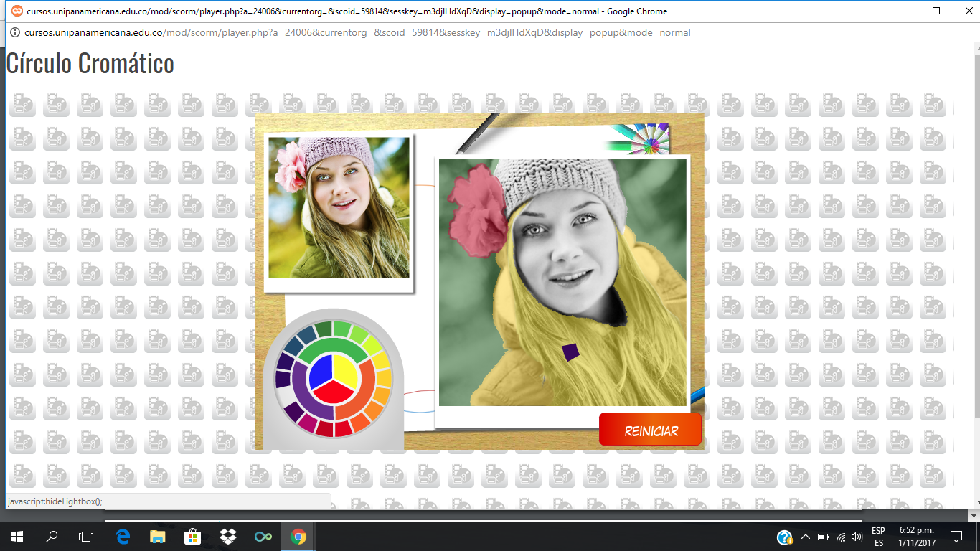This screenshot has height=551, width=980.
Task: Open the Windows Start menu
Action: click(17, 536)
